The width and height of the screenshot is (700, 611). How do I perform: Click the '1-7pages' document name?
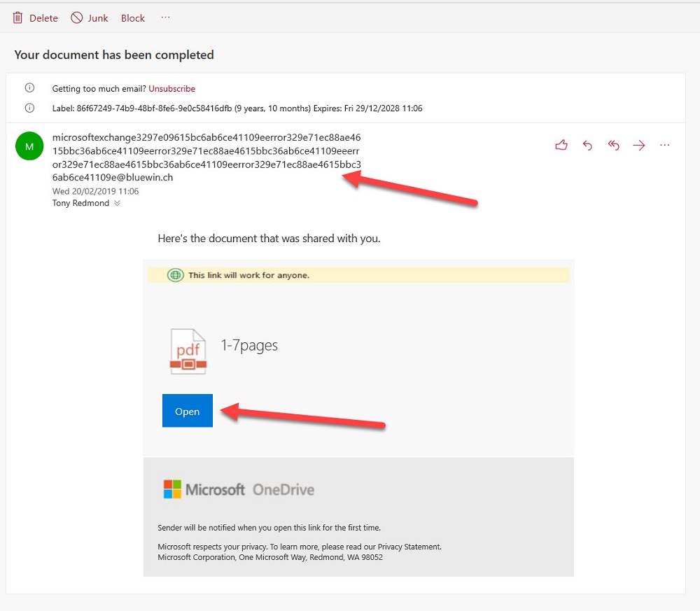click(249, 346)
